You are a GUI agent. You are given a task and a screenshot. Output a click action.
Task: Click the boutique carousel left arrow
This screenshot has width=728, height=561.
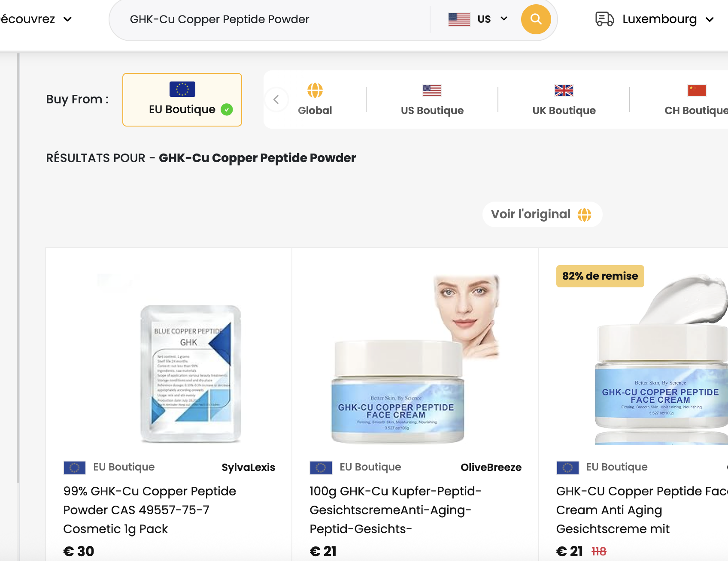pyautogui.click(x=276, y=100)
